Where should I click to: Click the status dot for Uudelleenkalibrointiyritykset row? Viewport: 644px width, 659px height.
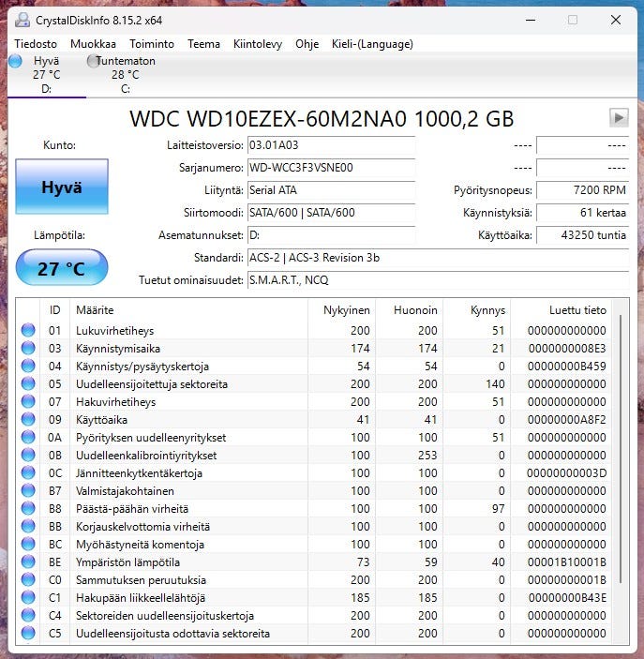[x=28, y=456]
